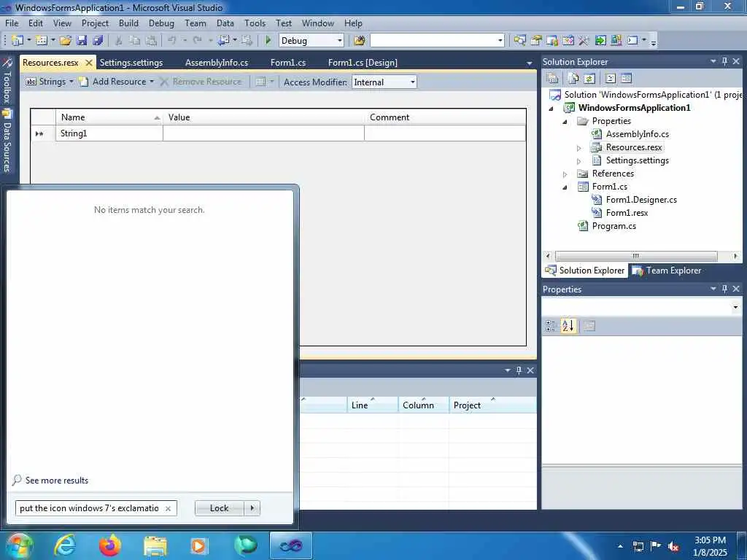Click Solution Explorer Properties icon

point(553,79)
